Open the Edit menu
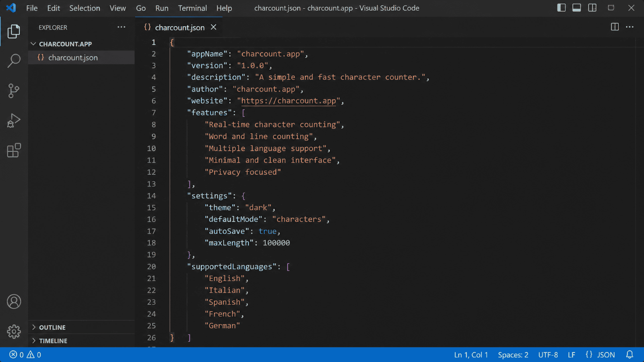 point(53,8)
